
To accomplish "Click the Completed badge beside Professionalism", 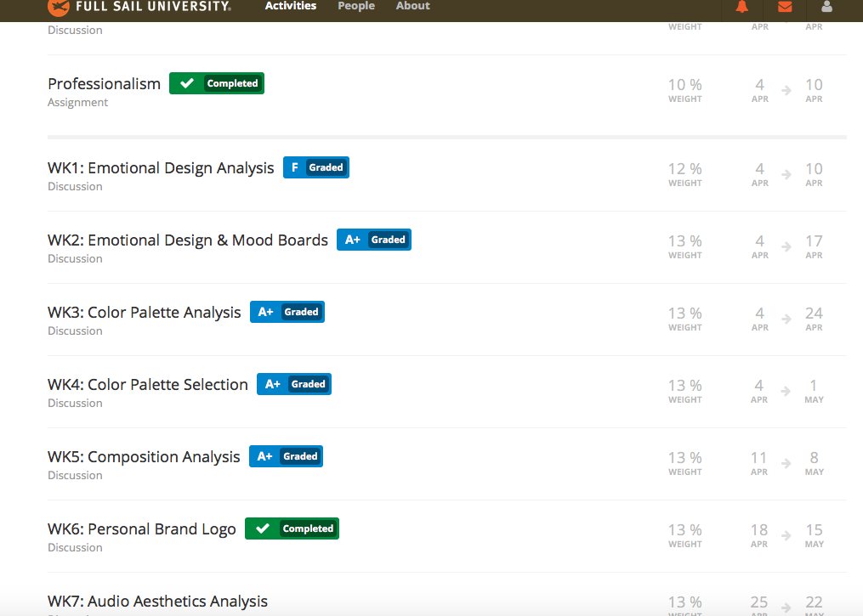I will (217, 83).
